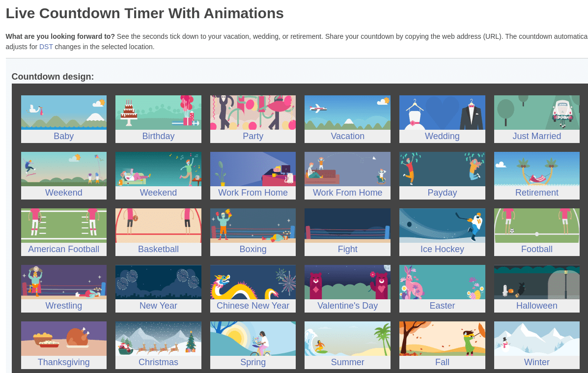Pick the Valentine's Day countdown
The width and height of the screenshot is (588, 373).
[347, 288]
